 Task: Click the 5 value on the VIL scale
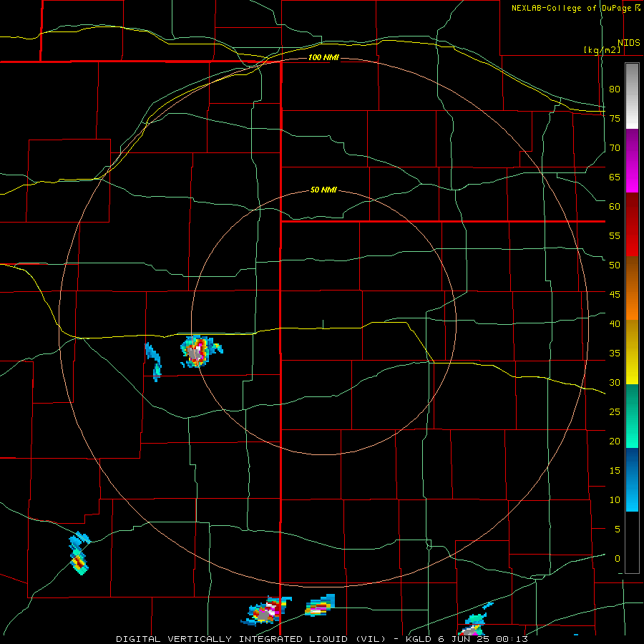click(x=618, y=529)
